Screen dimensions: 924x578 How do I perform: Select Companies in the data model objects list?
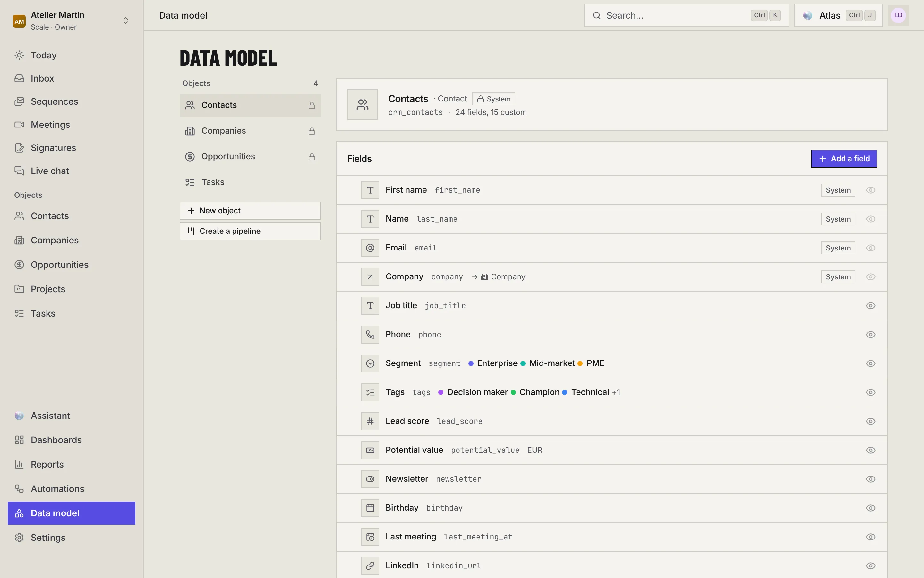250,131
